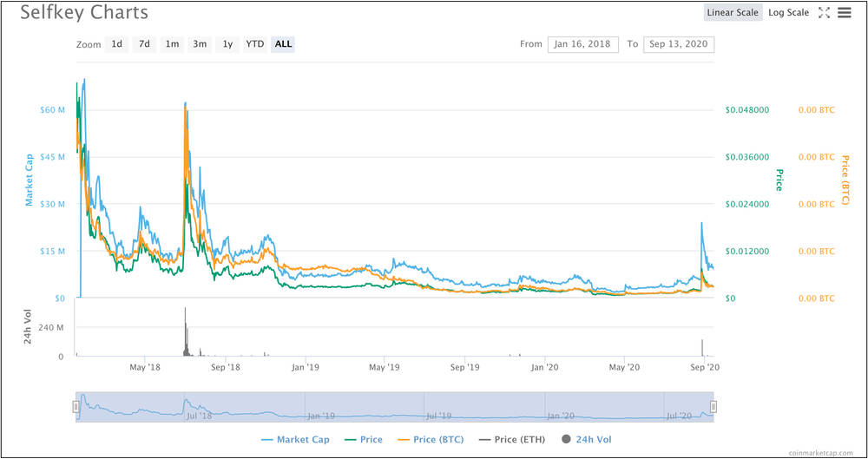Click the May '20 x-axis label
This screenshot has height=459, width=868.
(x=624, y=366)
